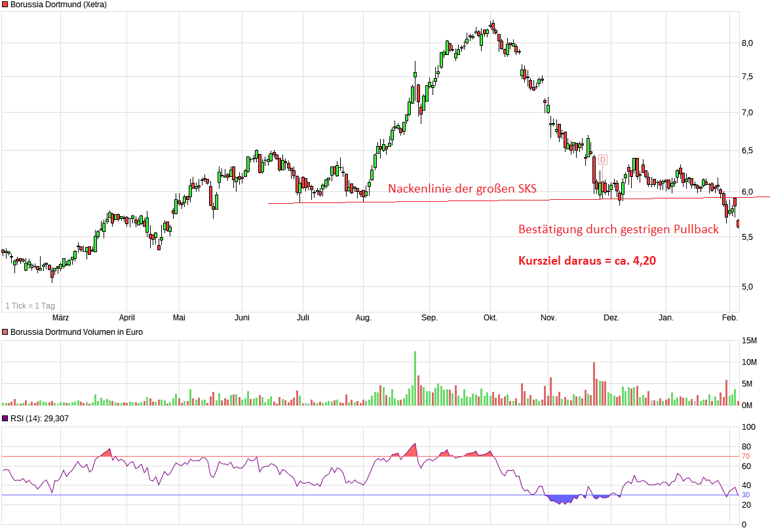Viewport: 770px width, 532px height.
Task: Click the 'Aug.' month axis label
Action: tap(364, 318)
